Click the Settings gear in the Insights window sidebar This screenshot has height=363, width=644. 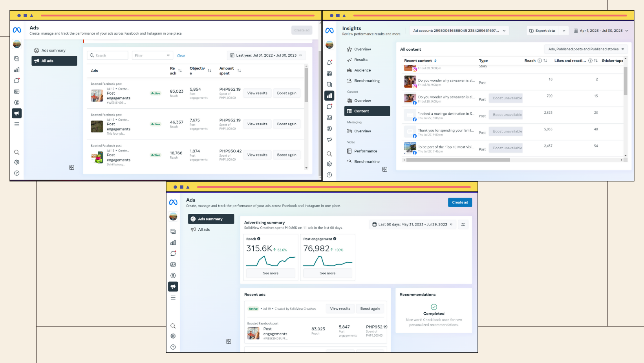click(x=329, y=164)
